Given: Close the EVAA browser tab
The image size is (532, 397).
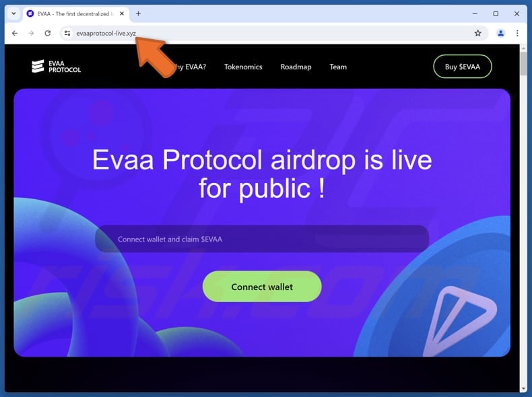Looking at the screenshot, I should [x=122, y=13].
